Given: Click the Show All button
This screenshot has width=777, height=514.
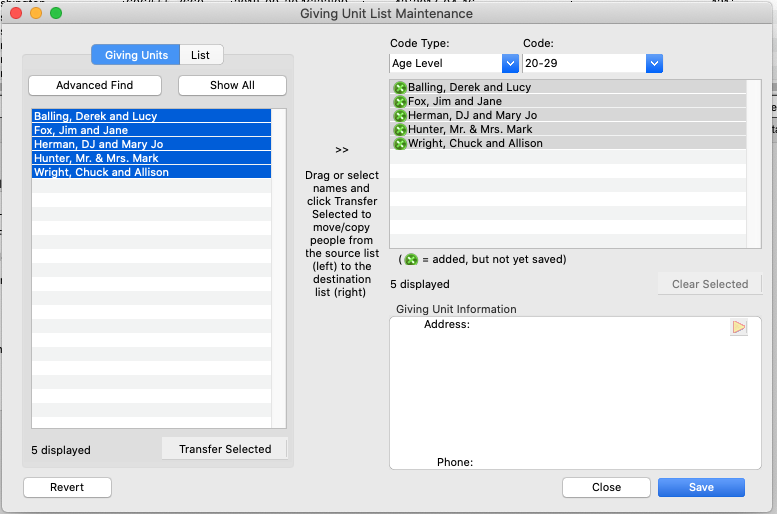Looking at the screenshot, I should point(232,86).
